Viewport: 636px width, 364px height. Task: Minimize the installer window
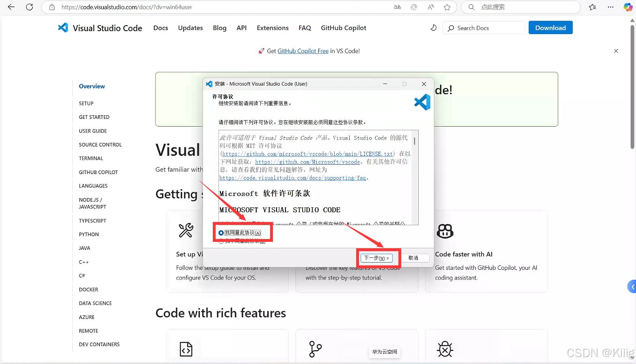(x=385, y=84)
